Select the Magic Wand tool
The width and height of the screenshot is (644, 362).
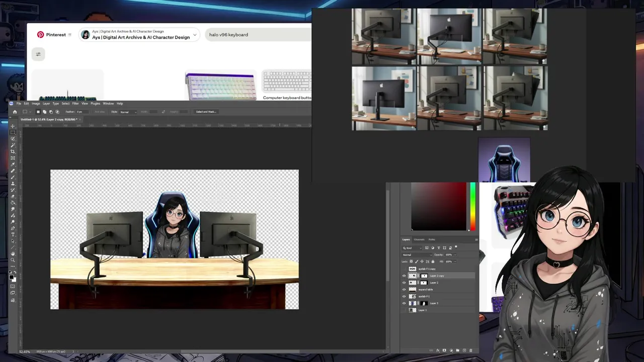13,145
